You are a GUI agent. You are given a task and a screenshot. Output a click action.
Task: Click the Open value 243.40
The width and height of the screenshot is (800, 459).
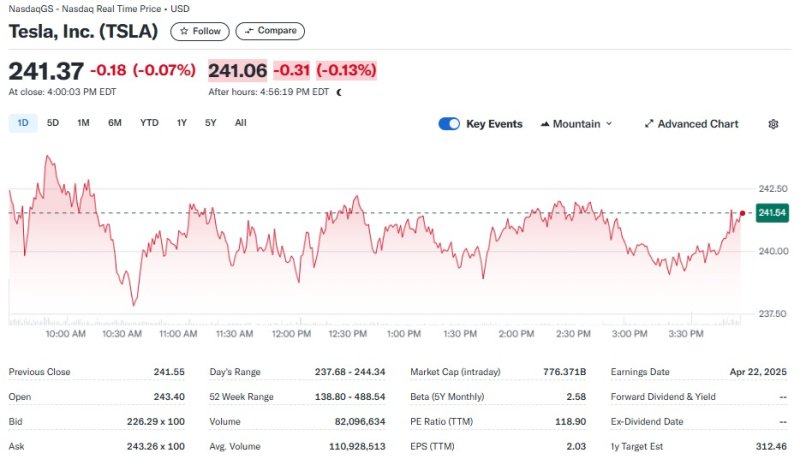pyautogui.click(x=169, y=397)
